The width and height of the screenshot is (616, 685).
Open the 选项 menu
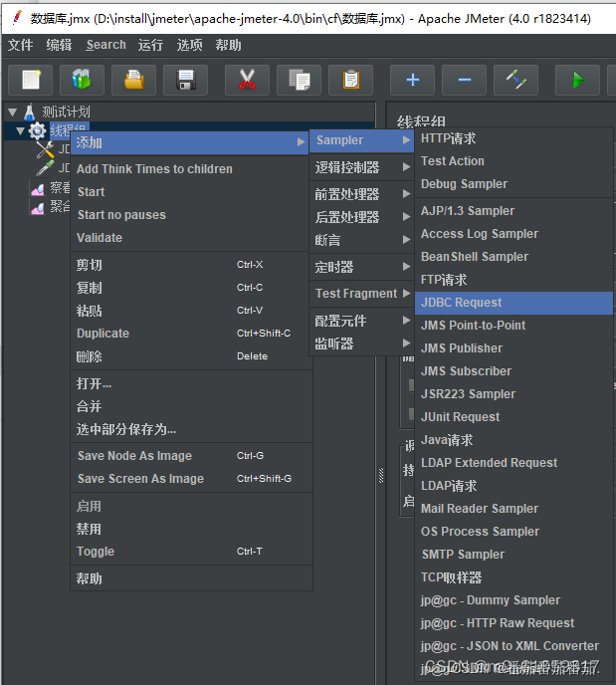[x=189, y=45]
